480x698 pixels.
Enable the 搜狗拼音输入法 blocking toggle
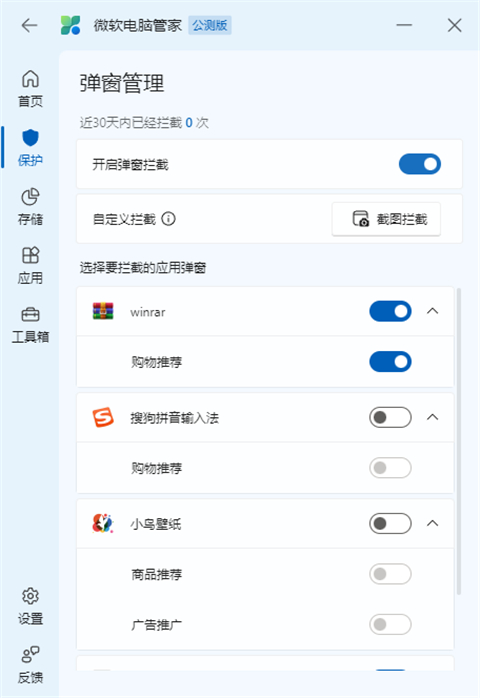click(390, 417)
